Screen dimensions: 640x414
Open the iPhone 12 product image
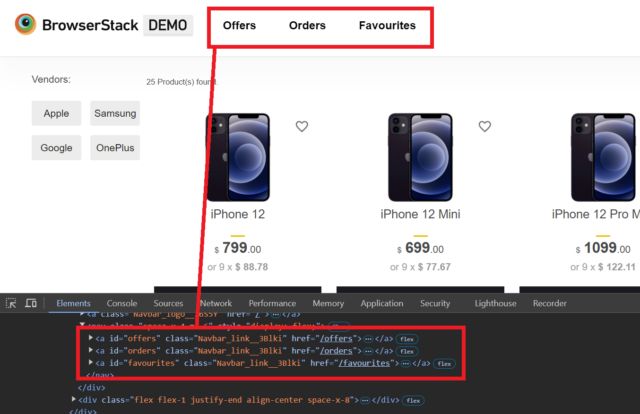(238, 157)
